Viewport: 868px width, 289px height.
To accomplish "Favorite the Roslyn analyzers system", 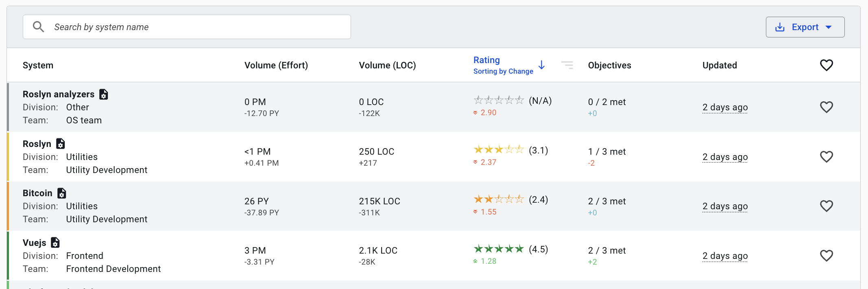I will tap(826, 107).
